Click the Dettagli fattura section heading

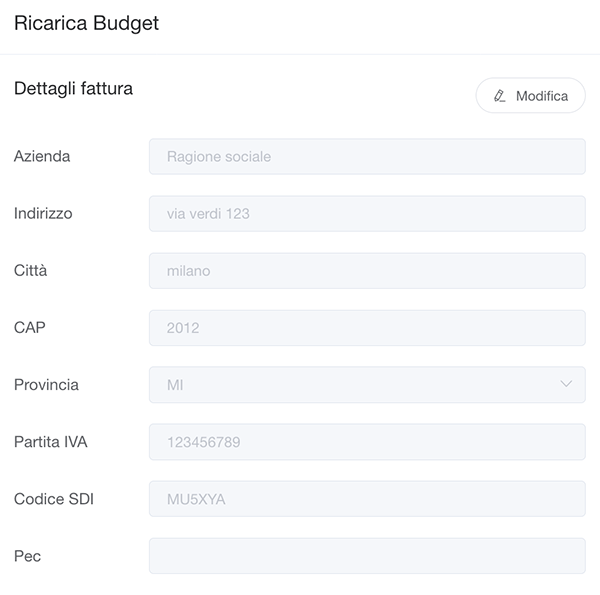pos(73,89)
